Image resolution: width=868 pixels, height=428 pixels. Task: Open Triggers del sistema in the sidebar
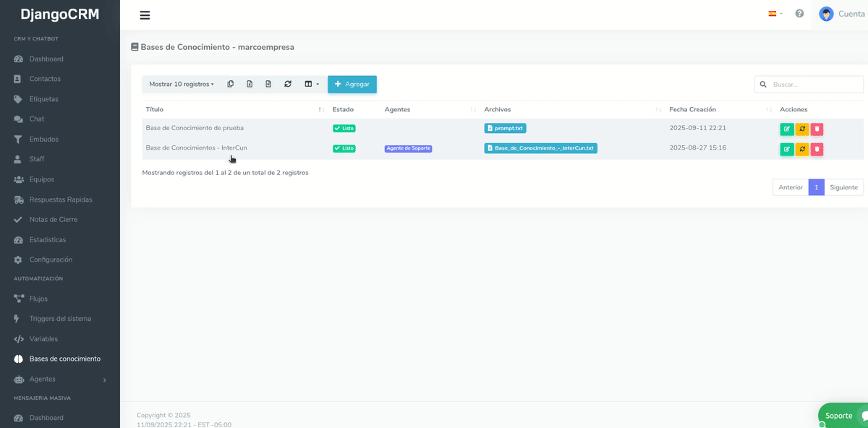60,319
